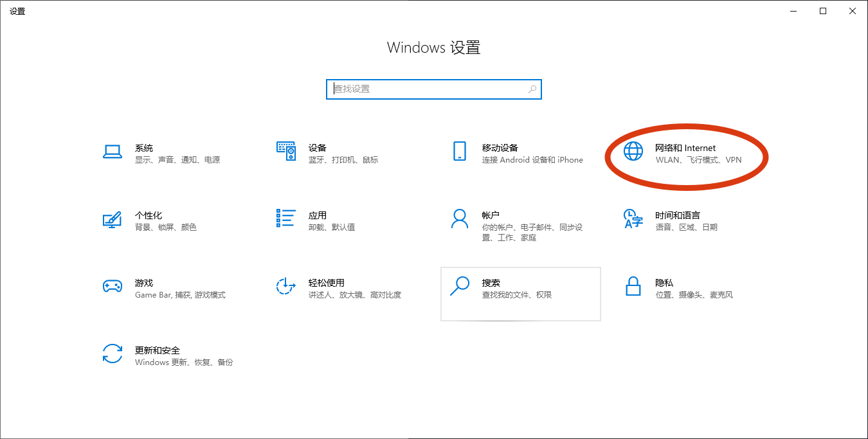This screenshot has width=868, height=439.
Task: Open the 游戏 gamepad icon
Action: pyautogui.click(x=113, y=286)
